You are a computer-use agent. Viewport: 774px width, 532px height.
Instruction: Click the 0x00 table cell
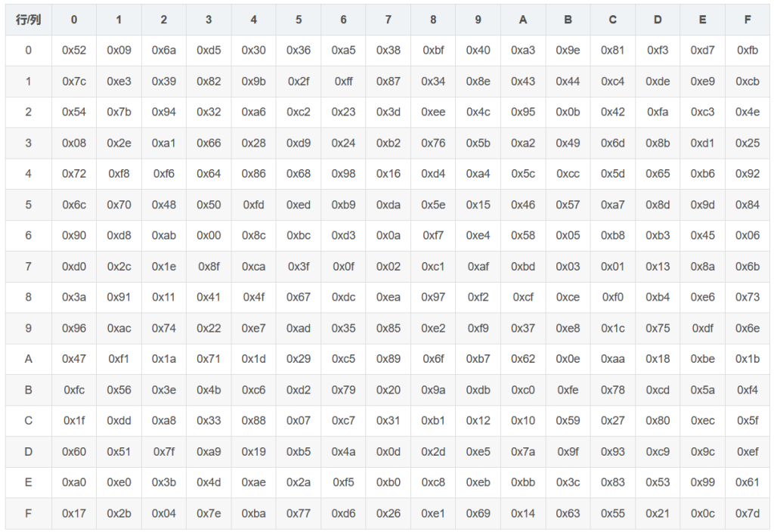[209, 236]
